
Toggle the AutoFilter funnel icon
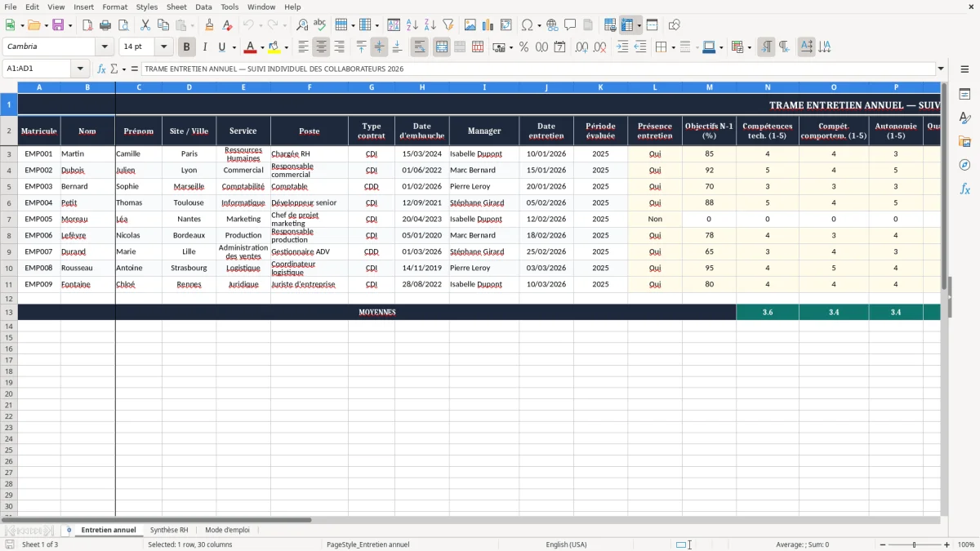coord(448,25)
